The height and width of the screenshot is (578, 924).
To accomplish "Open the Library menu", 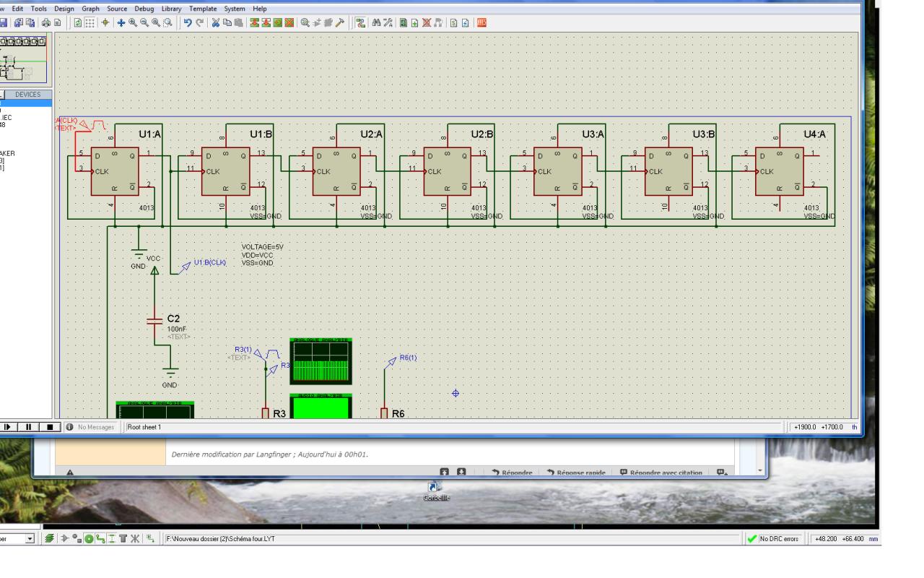I will (x=172, y=9).
